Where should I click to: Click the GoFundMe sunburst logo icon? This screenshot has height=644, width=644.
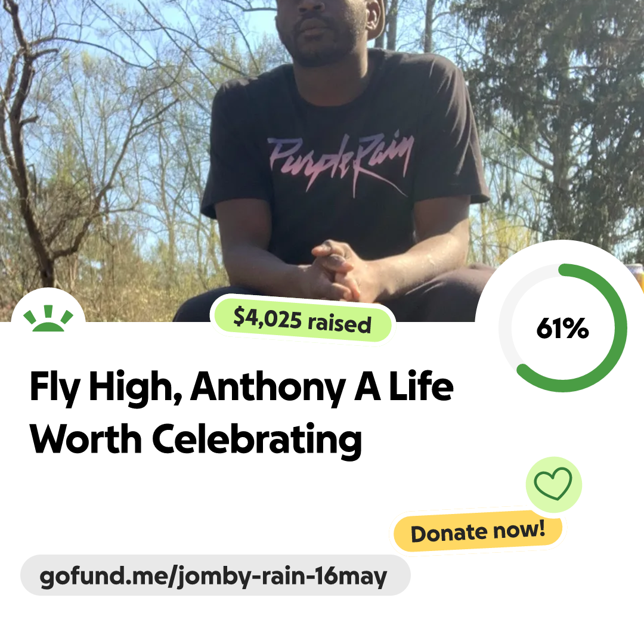48,318
